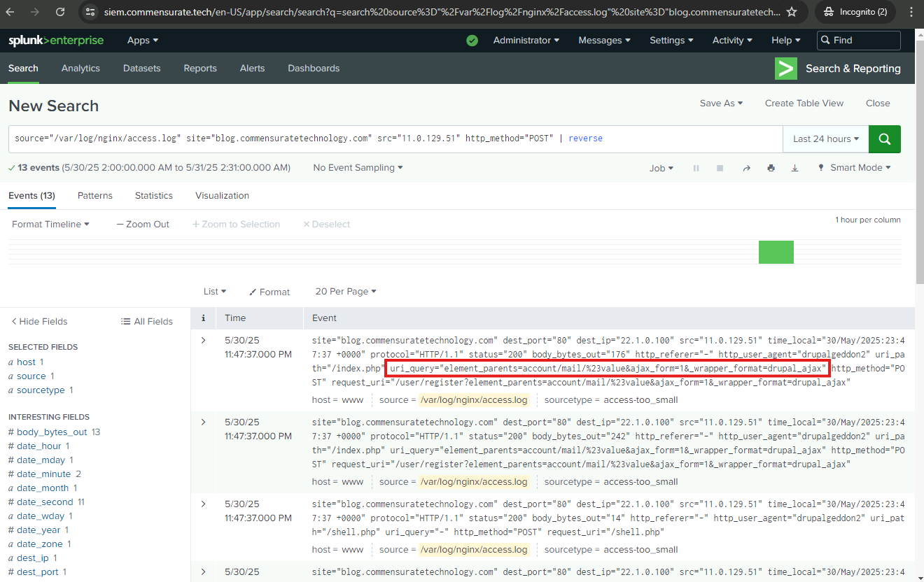
Task: Click the green health status check icon
Action: point(472,41)
